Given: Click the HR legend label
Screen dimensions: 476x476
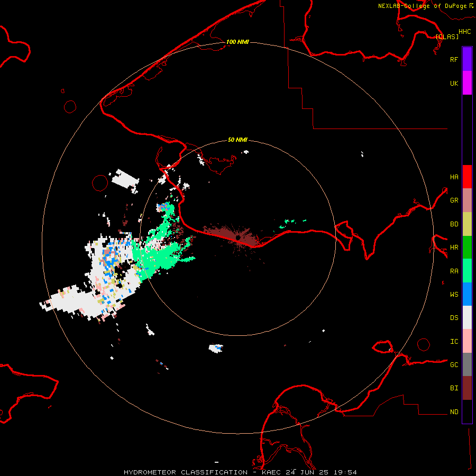Looking at the screenshot, I should (454, 248).
